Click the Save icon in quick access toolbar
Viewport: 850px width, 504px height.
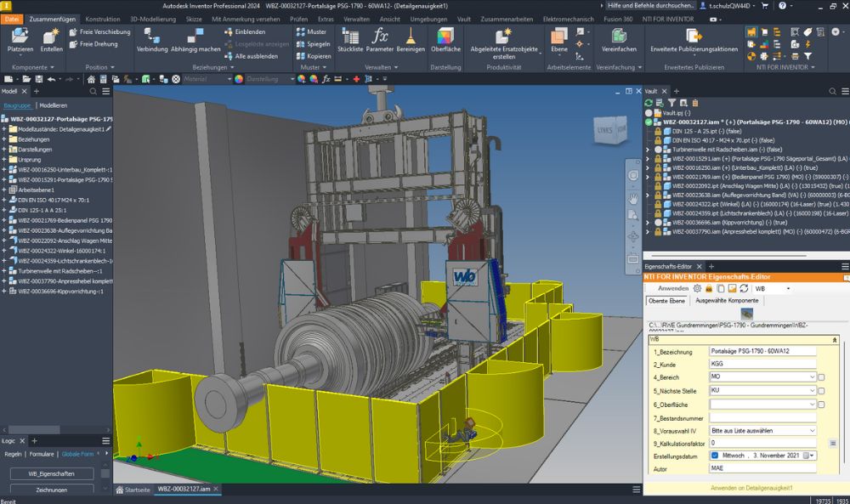click(38, 79)
